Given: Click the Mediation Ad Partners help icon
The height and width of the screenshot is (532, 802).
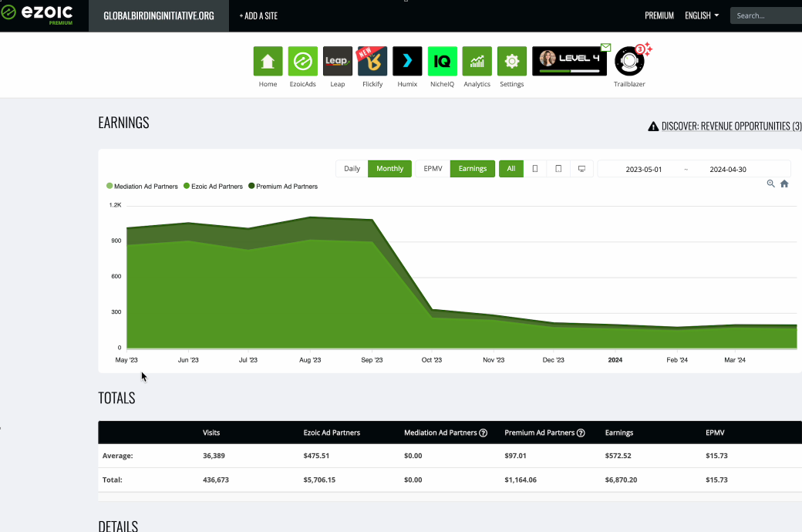Looking at the screenshot, I should 483,433.
